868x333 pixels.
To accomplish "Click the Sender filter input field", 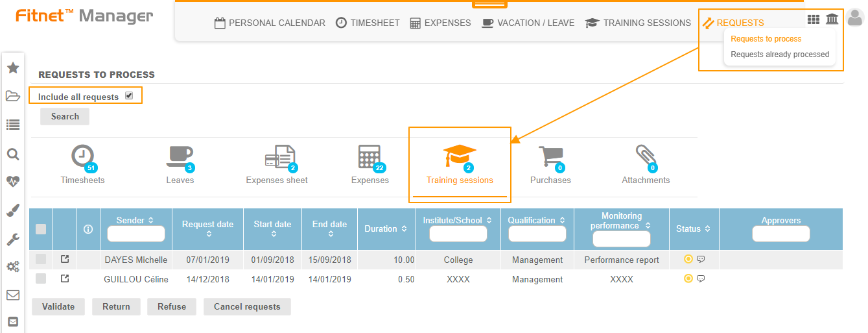I will coord(136,234).
